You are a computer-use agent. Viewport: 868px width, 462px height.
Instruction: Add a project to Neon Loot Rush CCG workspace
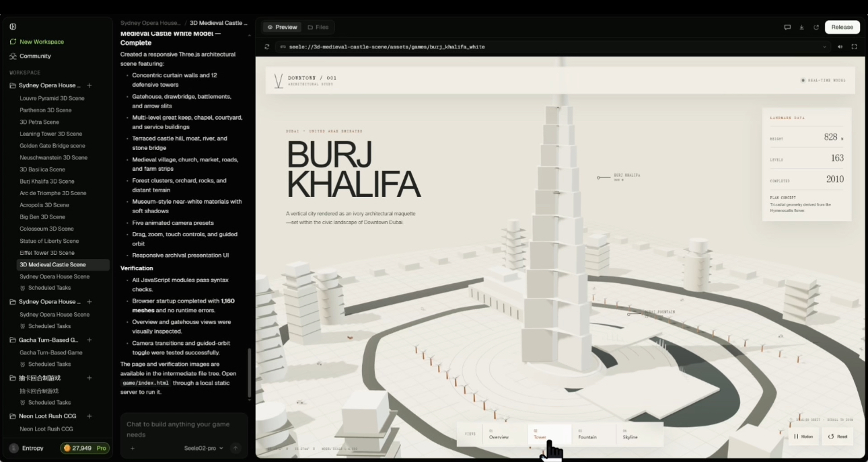89,416
